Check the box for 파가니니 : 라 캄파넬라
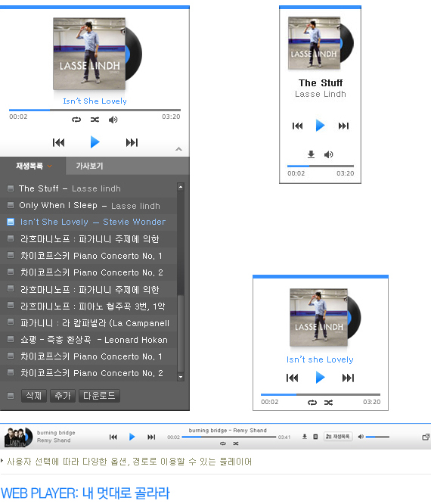The height and width of the screenshot is (504, 431). [11, 322]
